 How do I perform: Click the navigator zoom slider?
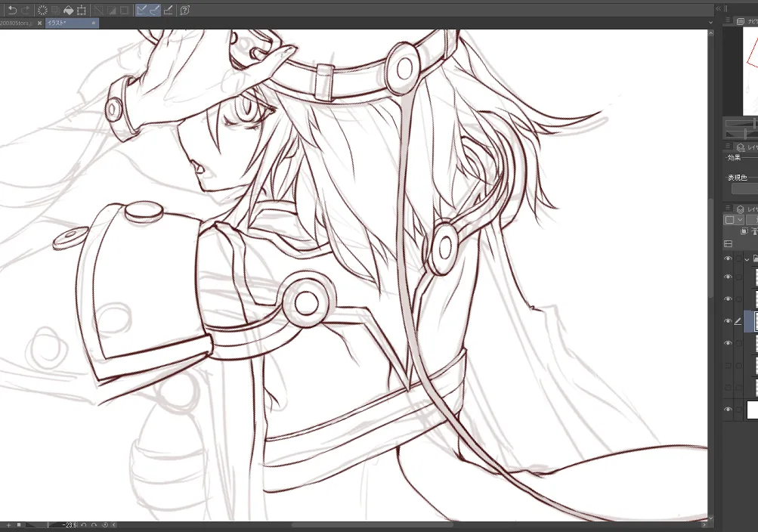coord(740,124)
